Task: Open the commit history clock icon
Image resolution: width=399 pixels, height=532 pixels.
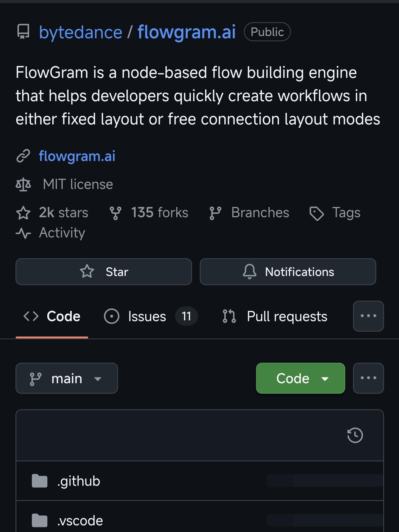Action: pyautogui.click(x=355, y=435)
